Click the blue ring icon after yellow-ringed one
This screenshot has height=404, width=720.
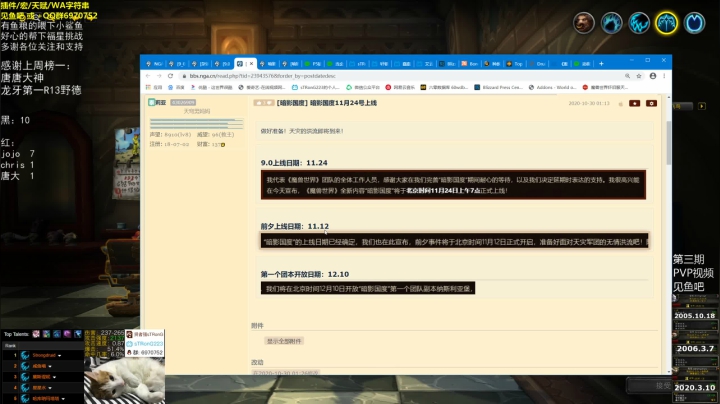(x=694, y=22)
